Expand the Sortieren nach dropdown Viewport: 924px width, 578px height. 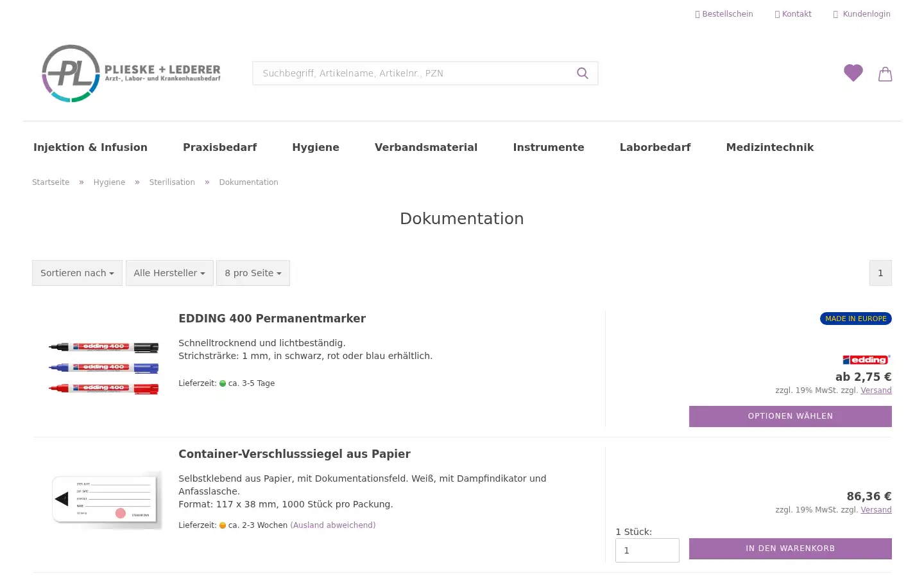tap(77, 273)
